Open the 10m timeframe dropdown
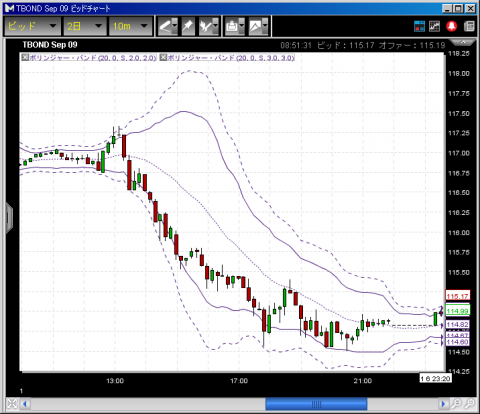This screenshot has height=414, width=480. click(x=130, y=26)
